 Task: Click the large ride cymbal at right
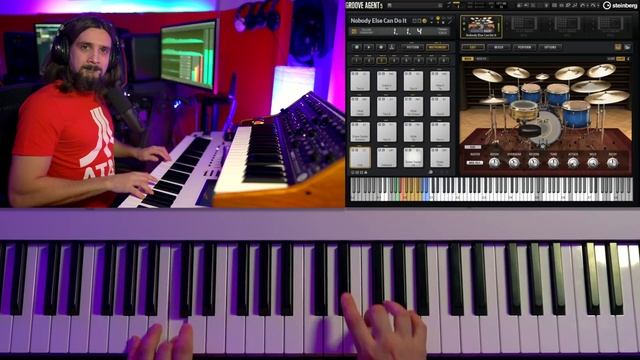click(607, 97)
